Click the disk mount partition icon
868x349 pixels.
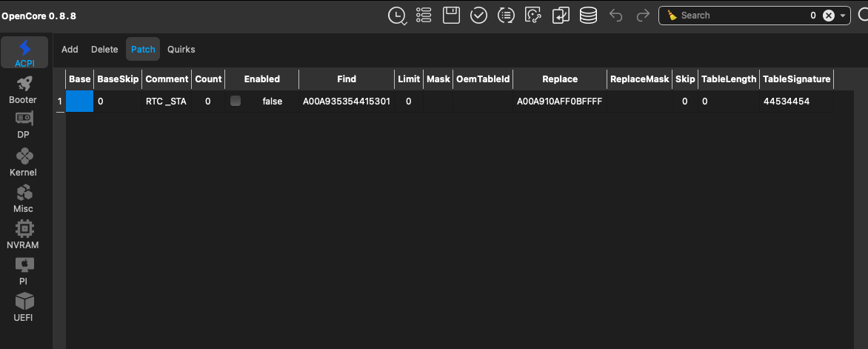point(533,16)
